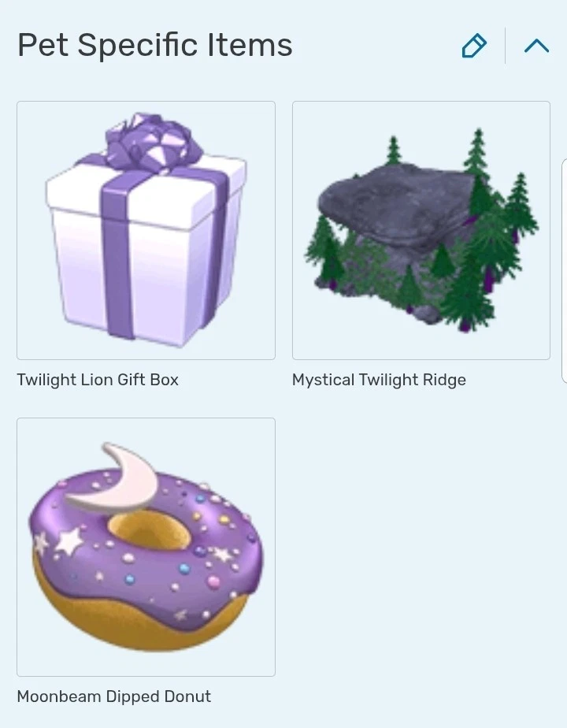Click the Twilight Lion Gift Box label
The height and width of the screenshot is (728, 567).
98,380
